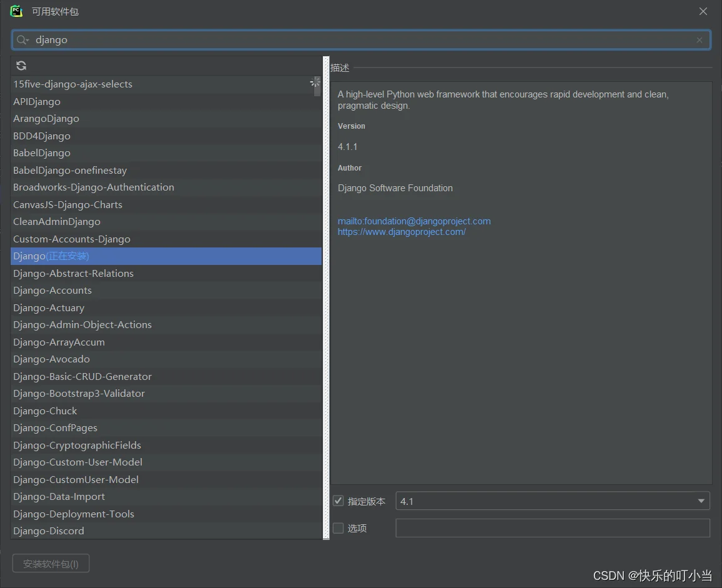Select the Django-Actuary package
The height and width of the screenshot is (588, 722).
[166, 308]
